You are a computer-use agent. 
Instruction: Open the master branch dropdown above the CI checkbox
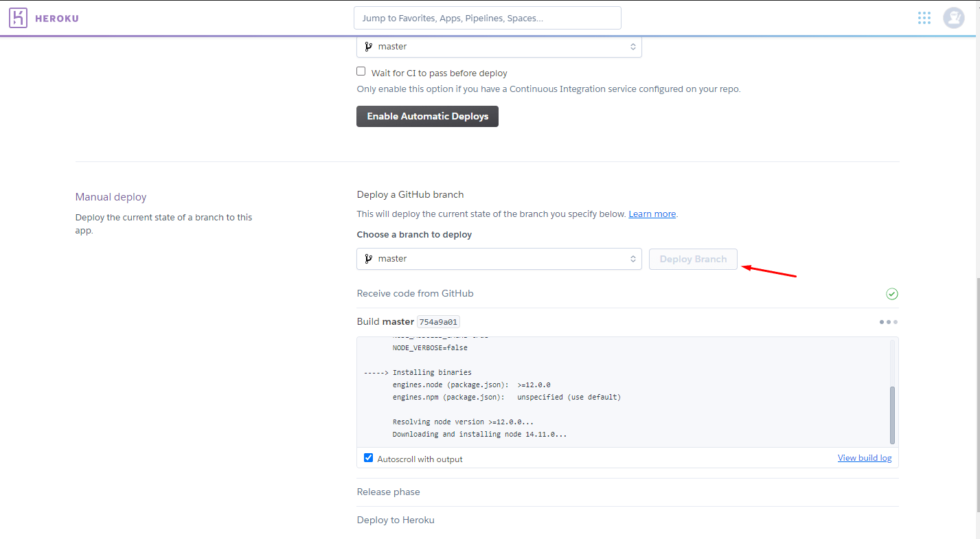[x=499, y=47]
